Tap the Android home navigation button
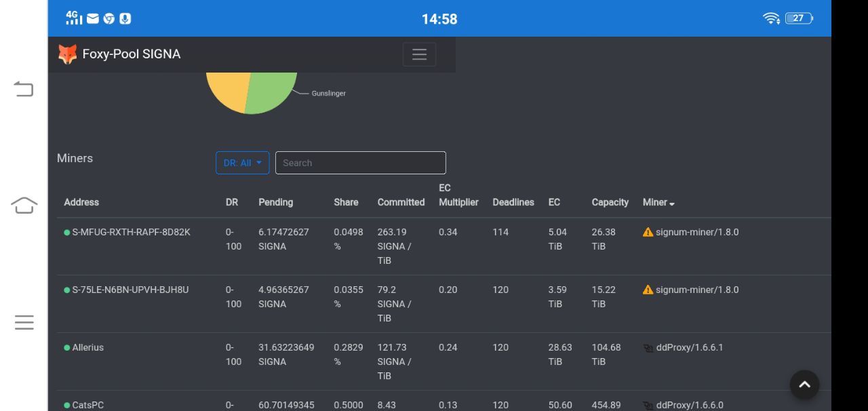Screen dimensions: 868x411 pos(24,205)
